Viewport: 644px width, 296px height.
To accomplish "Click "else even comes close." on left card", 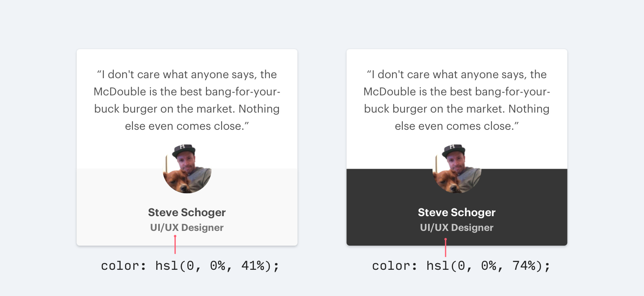I will (185, 126).
